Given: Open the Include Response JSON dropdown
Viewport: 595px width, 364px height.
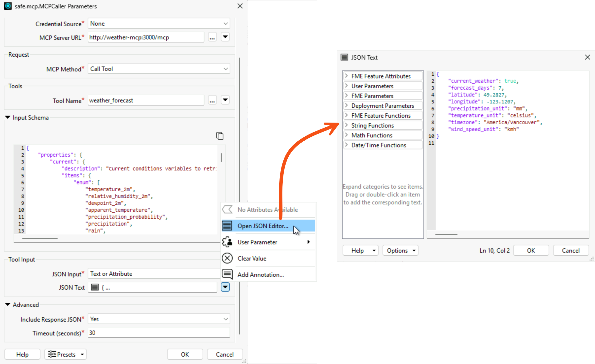Looking at the screenshot, I should tap(159, 319).
